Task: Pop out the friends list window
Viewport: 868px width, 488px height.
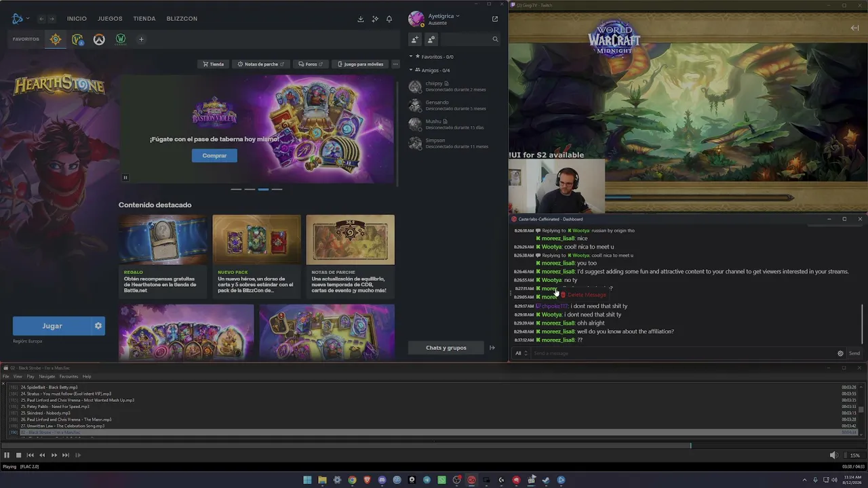Action: tap(495, 19)
